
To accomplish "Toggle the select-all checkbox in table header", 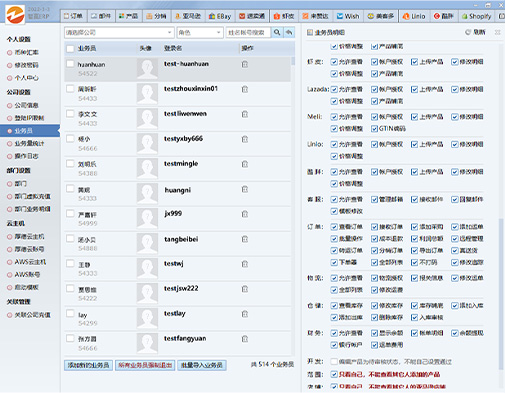I will (x=70, y=49).
